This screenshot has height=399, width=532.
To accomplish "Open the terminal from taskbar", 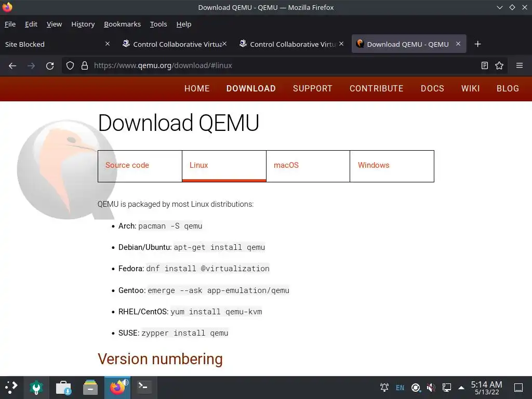I will pos(144,387).
